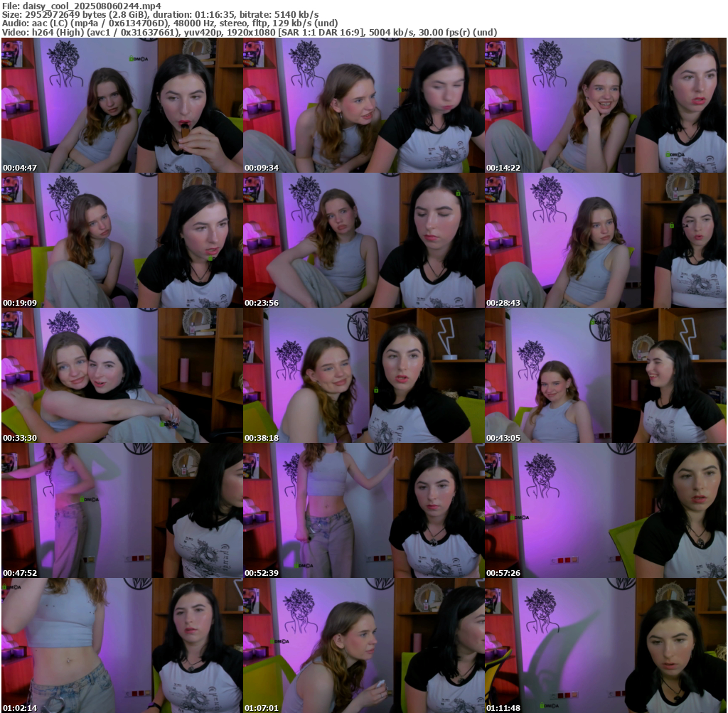The width and height of the screenshot is (728, 713).
Task: Select the thumbnail stamped 00:52:39
Action: tap(363, 510)
